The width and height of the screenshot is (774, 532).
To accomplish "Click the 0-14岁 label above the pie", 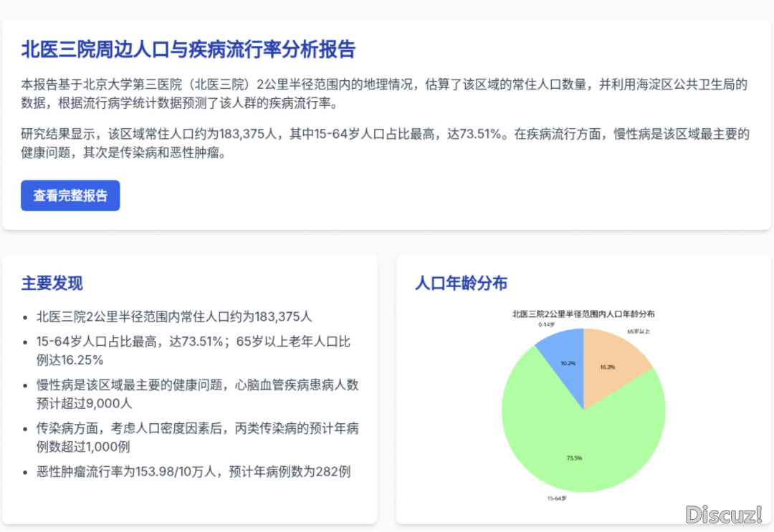I will [547, 324].
